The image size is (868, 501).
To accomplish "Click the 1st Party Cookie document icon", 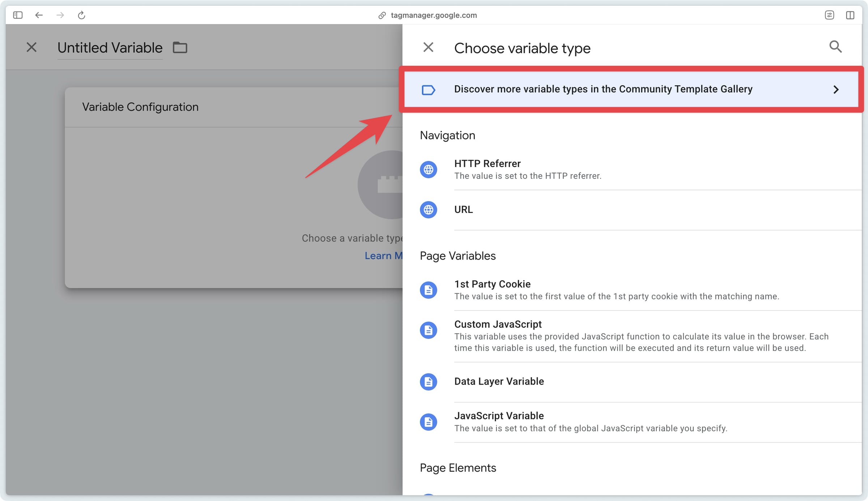I will click(x=428, y=290).
